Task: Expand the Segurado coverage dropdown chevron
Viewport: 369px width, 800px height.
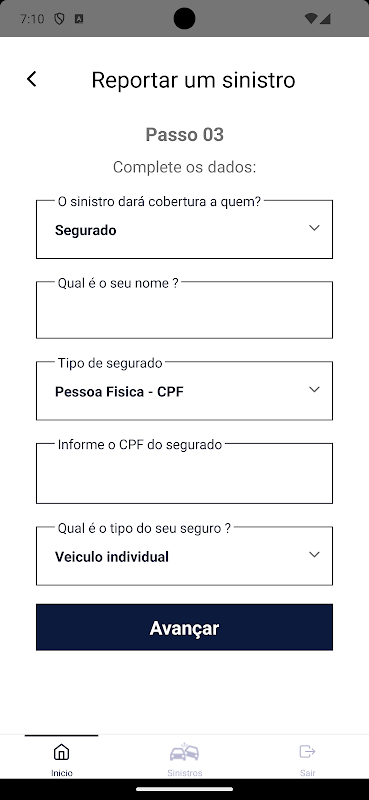Action: (314, 228)
